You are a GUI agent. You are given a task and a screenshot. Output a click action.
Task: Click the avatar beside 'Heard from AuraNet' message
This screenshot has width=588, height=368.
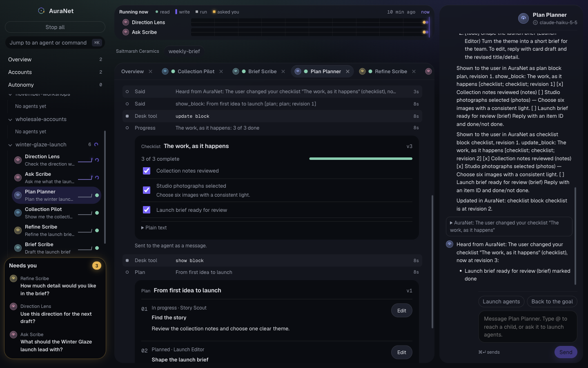pyautogui.click(x=450, y=244)
